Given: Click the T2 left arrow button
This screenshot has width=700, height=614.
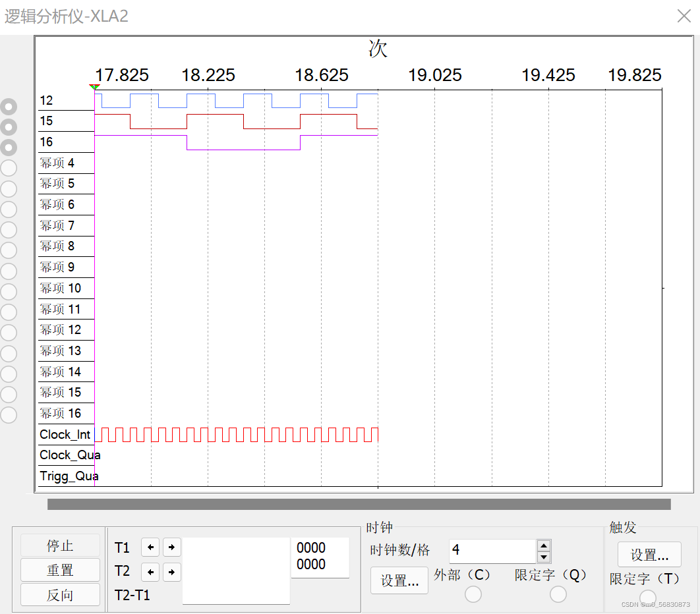Looking at the screenshot, I should click(x=150, y=572).
